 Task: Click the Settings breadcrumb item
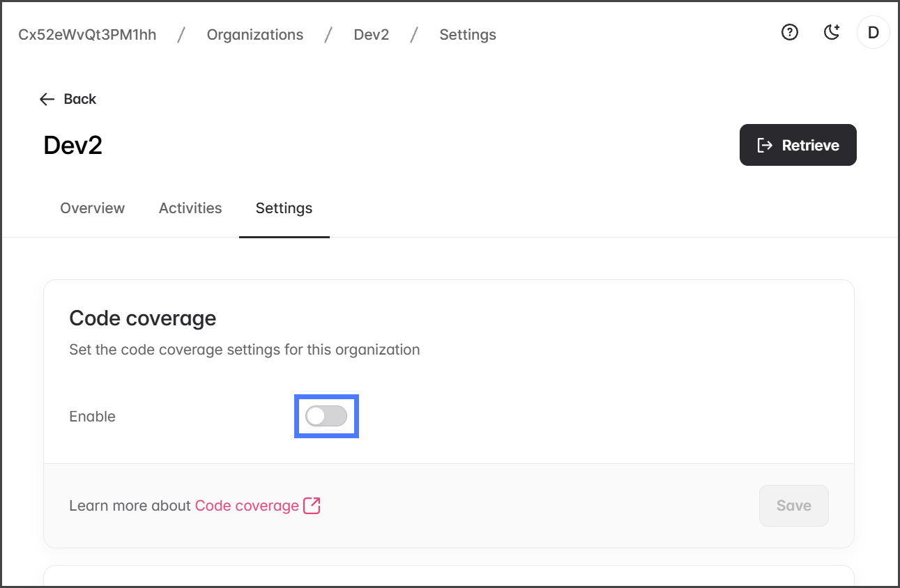(468, 35)
